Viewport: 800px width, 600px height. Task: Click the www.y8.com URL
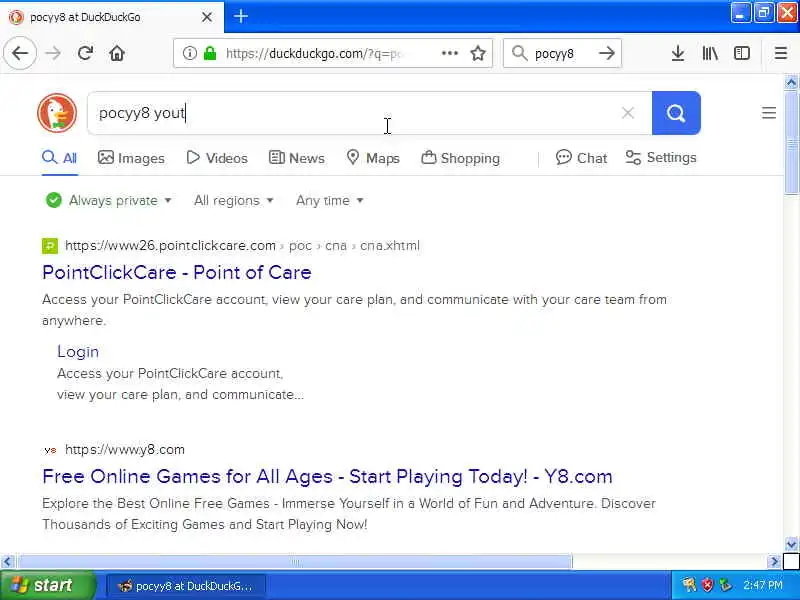point(125,449)
